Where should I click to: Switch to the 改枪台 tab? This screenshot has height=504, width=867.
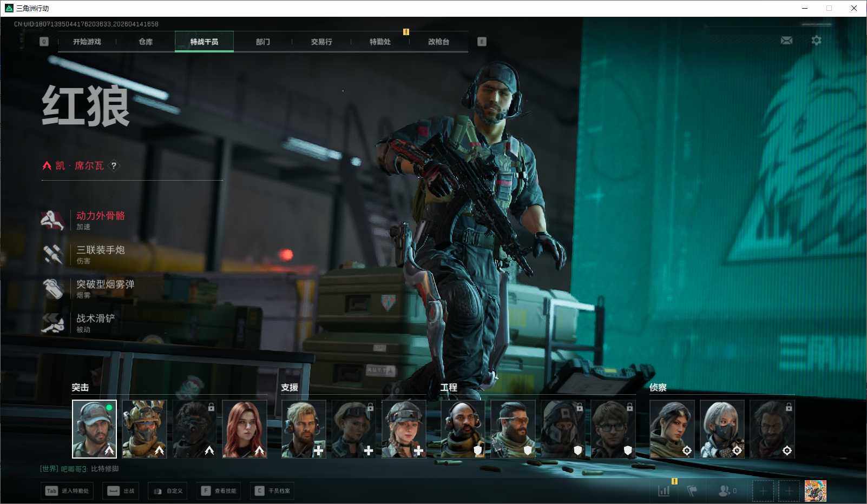[x=438, y=42]
